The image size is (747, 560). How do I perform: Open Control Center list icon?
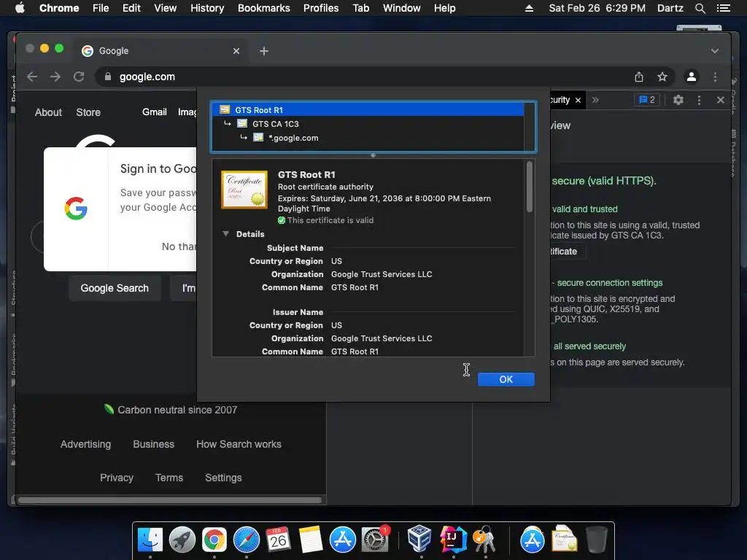point(723,8)
